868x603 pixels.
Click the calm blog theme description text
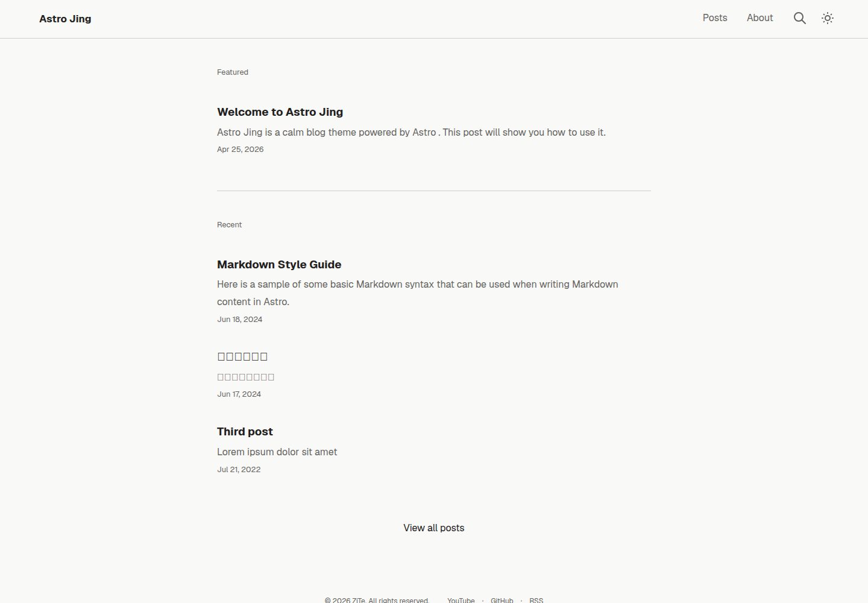pyautogui.click(x=411, y=133)
